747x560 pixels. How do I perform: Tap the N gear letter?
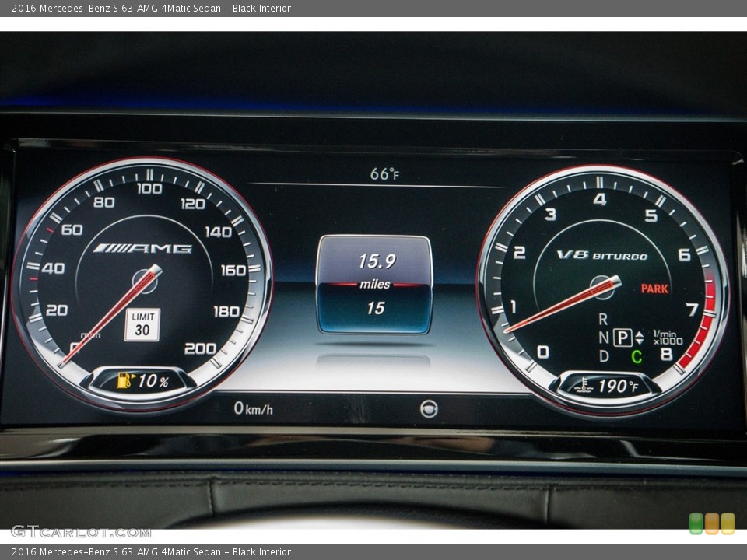point(604,338)
